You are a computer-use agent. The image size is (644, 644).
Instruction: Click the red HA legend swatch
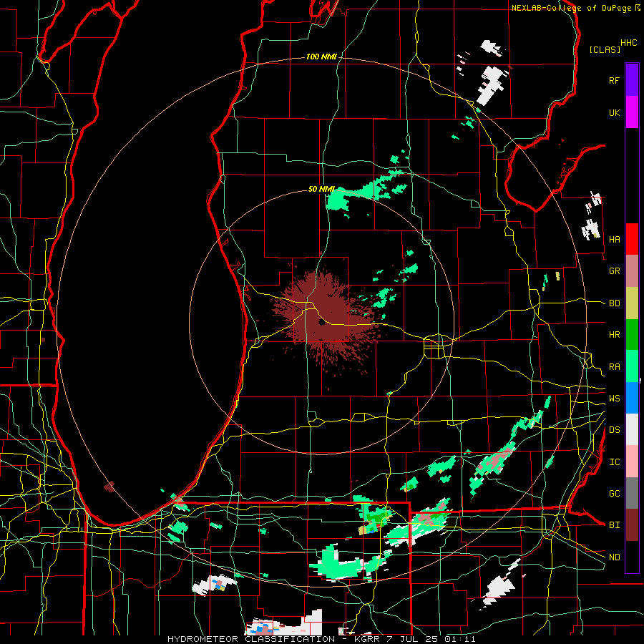(x=632, y=239)
